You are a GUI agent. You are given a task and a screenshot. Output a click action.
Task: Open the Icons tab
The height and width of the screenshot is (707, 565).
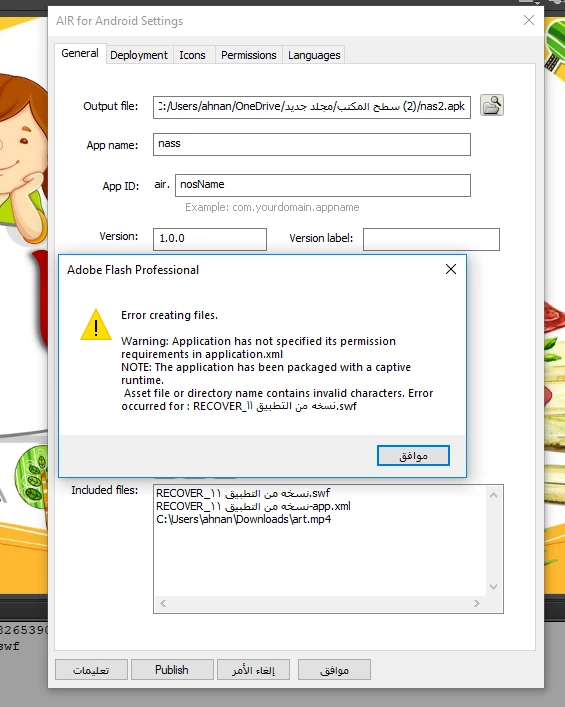[x=193, y=55]
